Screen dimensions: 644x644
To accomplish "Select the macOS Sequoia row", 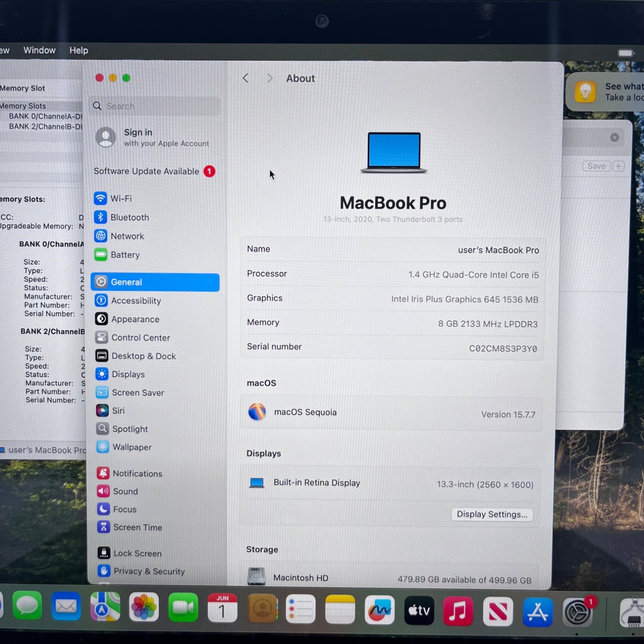I will 391,413.
